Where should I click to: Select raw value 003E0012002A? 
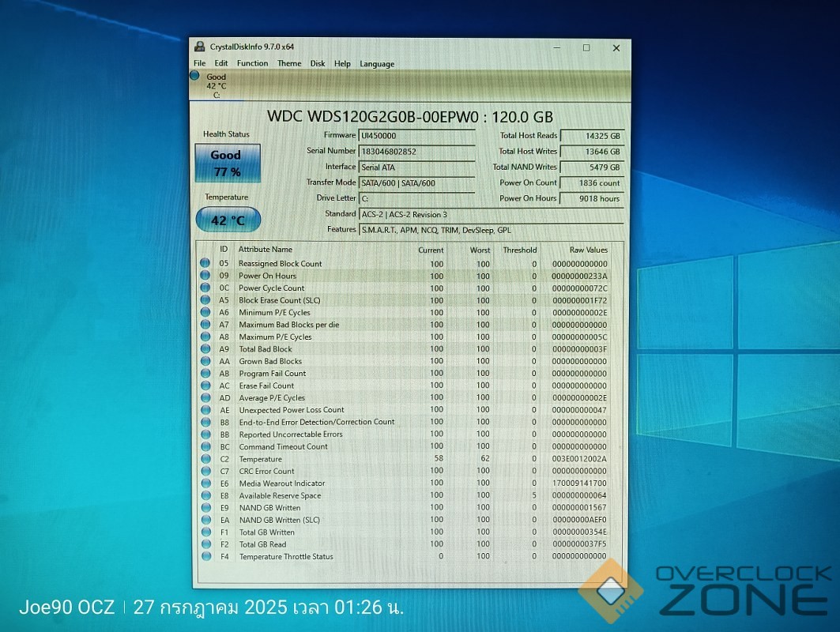click(579, 459)
